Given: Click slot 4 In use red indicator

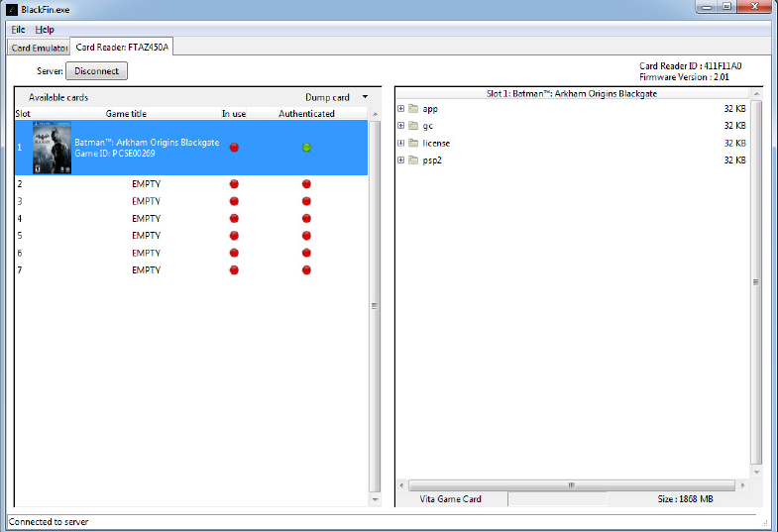Looking at the screenshot, I should 234,218.
